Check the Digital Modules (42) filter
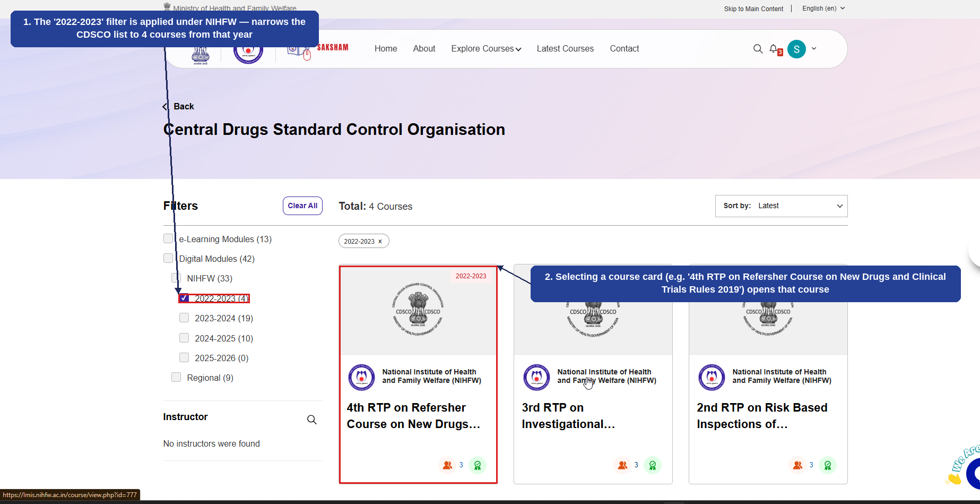 tap(168, 259)
